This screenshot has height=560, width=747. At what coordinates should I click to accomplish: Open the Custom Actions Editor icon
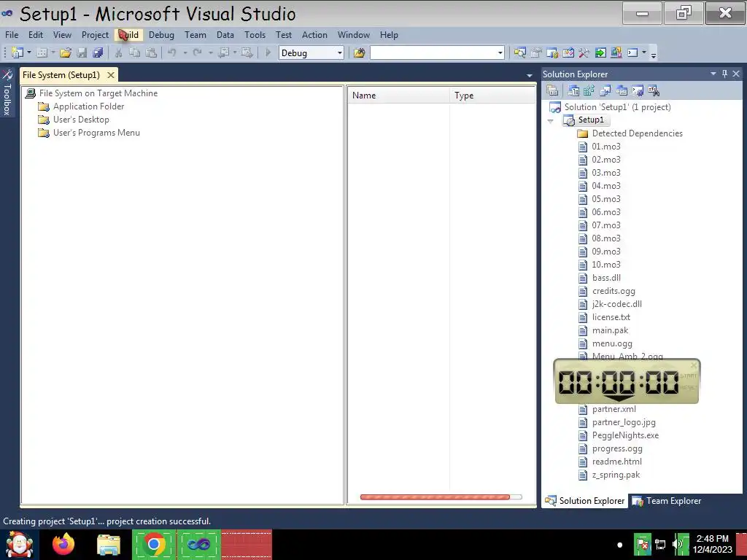pos(638,90)
